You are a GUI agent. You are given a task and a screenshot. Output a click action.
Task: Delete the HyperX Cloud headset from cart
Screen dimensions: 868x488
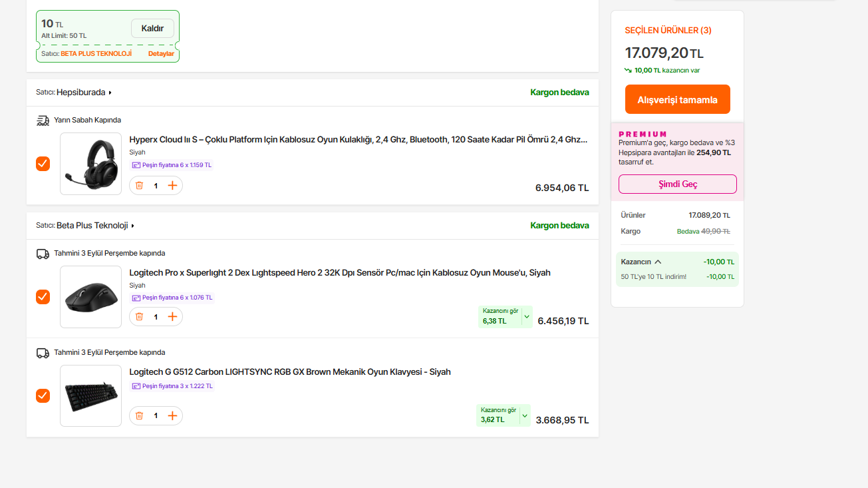pos(139,186)
